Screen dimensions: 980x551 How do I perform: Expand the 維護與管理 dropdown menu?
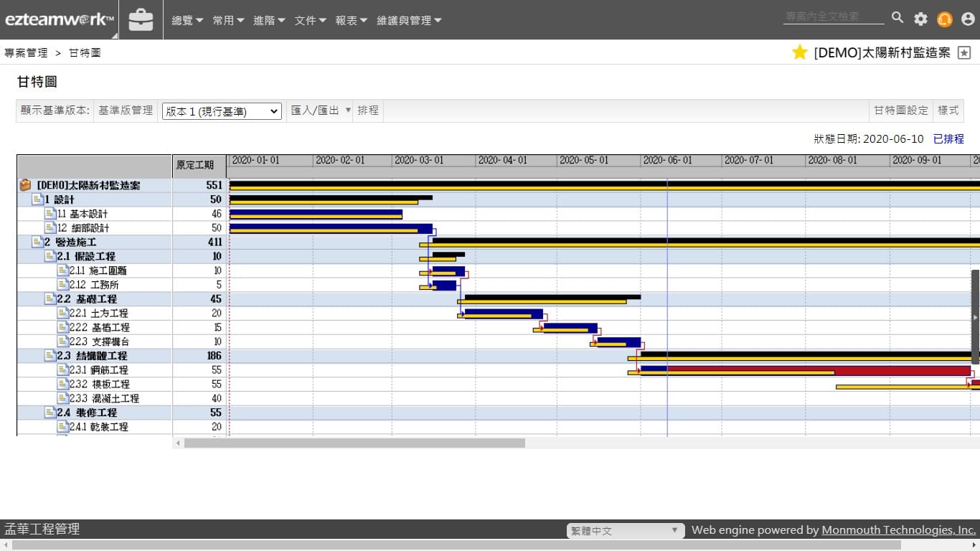[x=409, y=21]
